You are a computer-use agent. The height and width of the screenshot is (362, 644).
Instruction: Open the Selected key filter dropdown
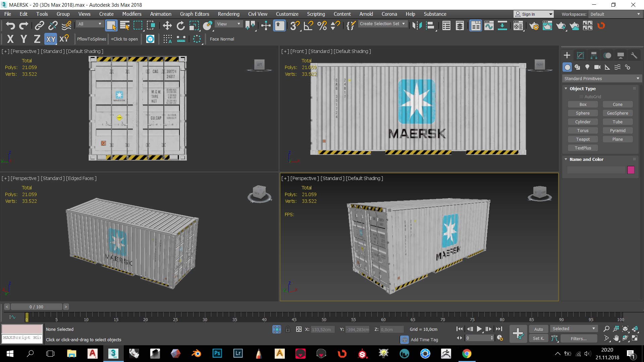click(574, 328)
